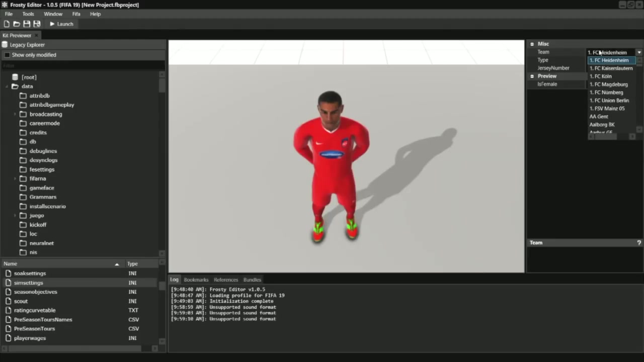Collapse the Misc property group
Image resolution: width=644 pixels, height=362 pixels.
point(532,44)
